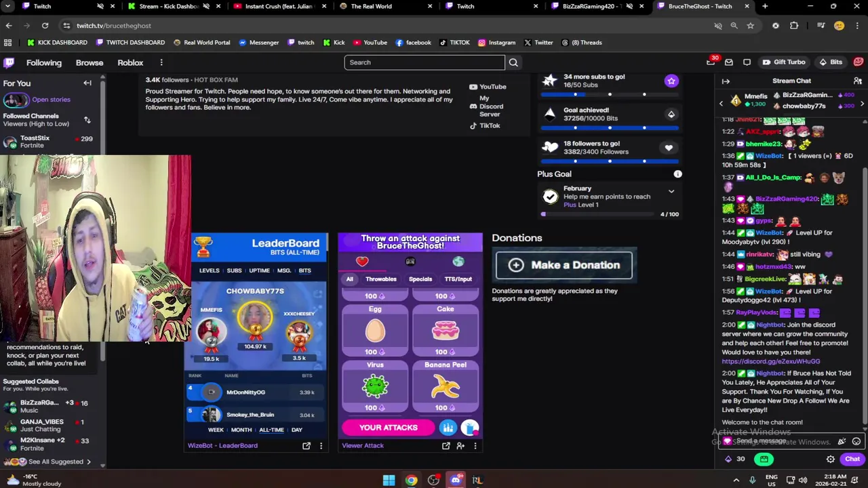Select the Specials filter
868x488 pixels.
(420, 279)
